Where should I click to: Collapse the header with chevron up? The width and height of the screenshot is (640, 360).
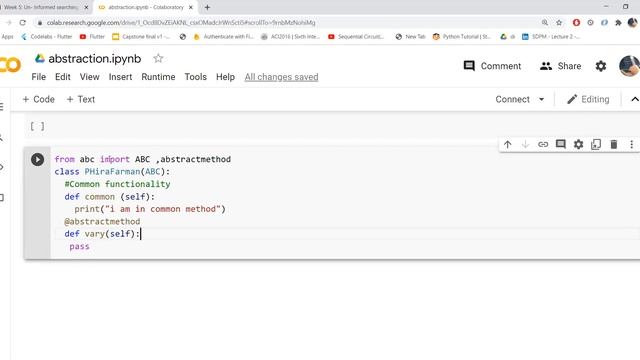tap(635, 99)
